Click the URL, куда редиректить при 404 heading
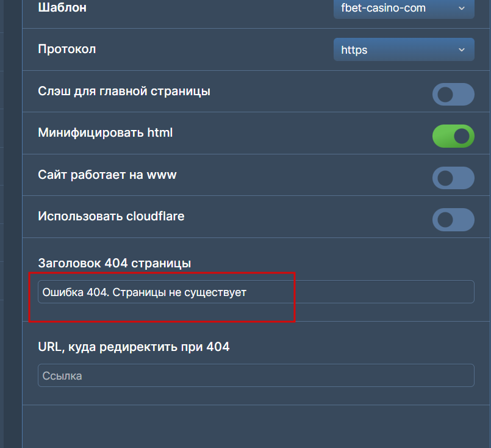491x448 pixels. pyautogui.click(x=134, y=347)
